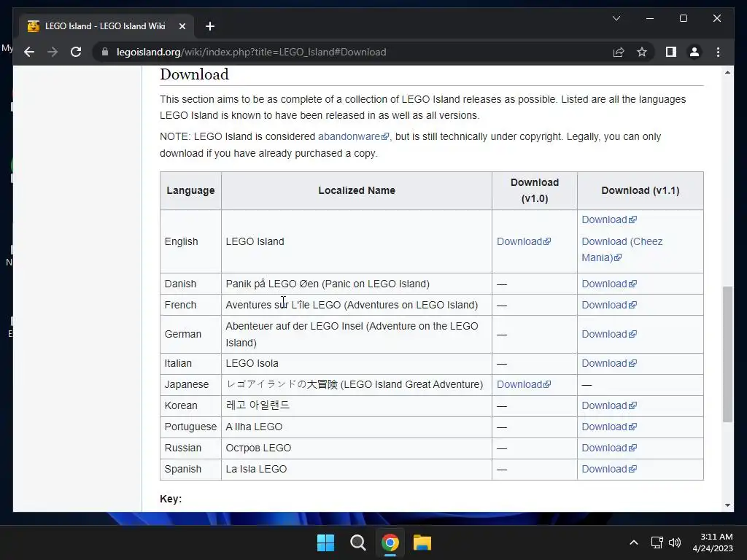Click the Language column header
This screenshot has width=747, height=560.
[x=190, y=190]
